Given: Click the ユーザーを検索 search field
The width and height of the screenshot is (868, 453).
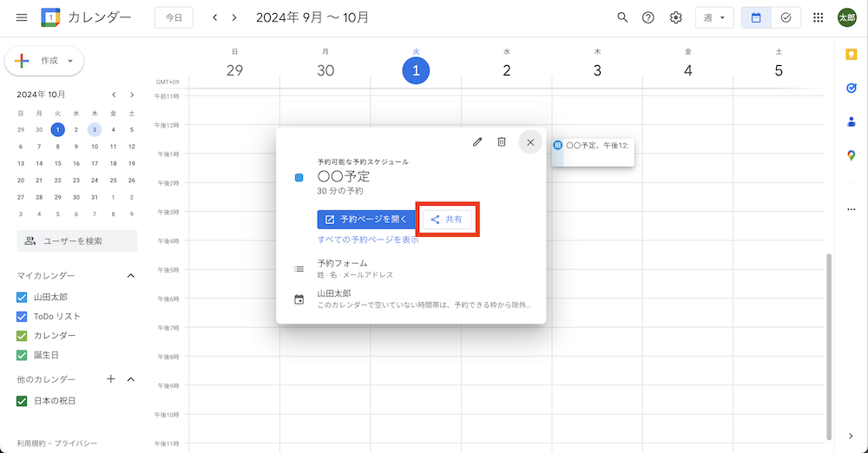Looking at the screenshot, I should (x=77, y=240).
